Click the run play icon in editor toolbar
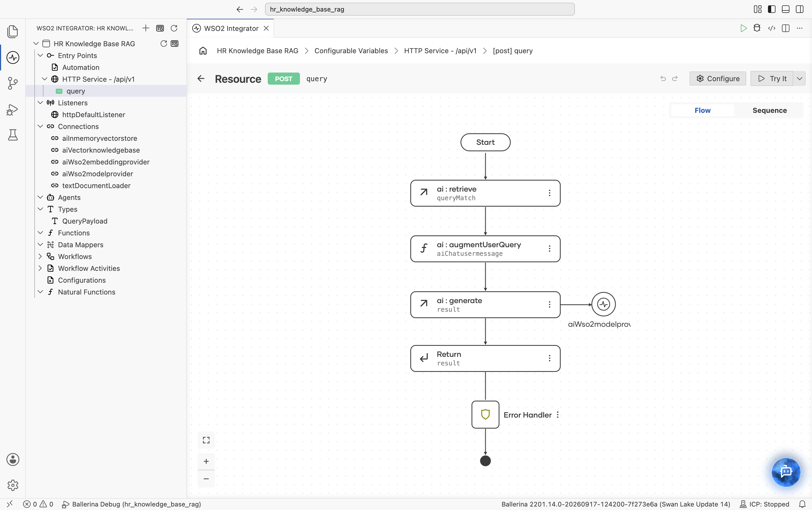812x510 pixels. 743,28
